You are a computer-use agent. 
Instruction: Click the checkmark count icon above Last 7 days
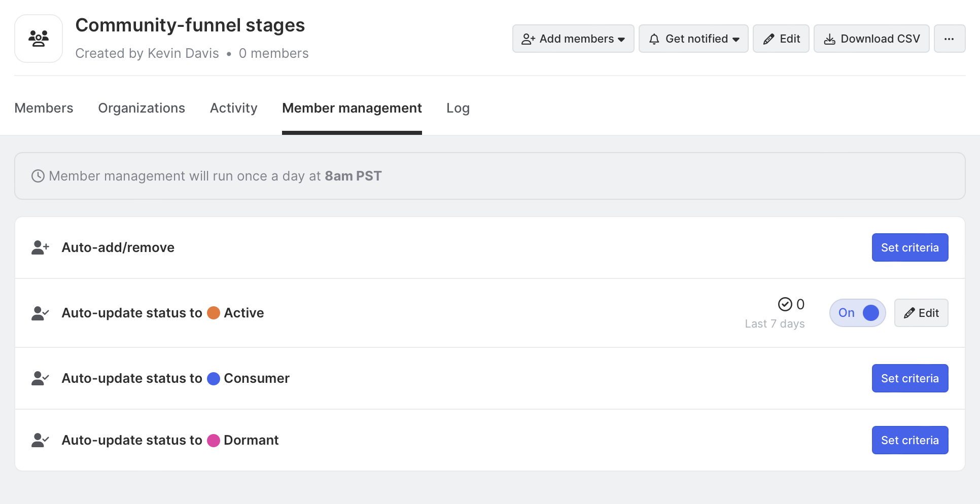point(785,304)
